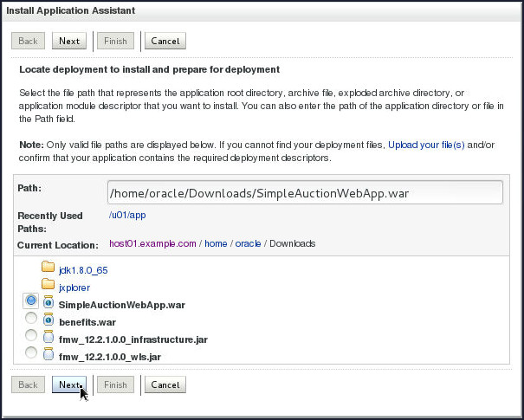Click the fmw_12.2.1.0.0_infrastructure.jar file icon

pos(49,337)
